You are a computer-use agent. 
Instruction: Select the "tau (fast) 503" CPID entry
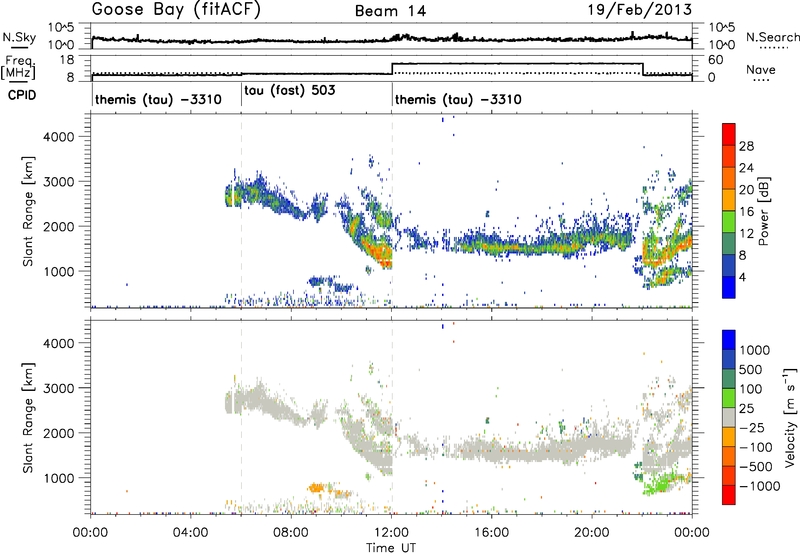pyautogui.click(x=290, y=91)
